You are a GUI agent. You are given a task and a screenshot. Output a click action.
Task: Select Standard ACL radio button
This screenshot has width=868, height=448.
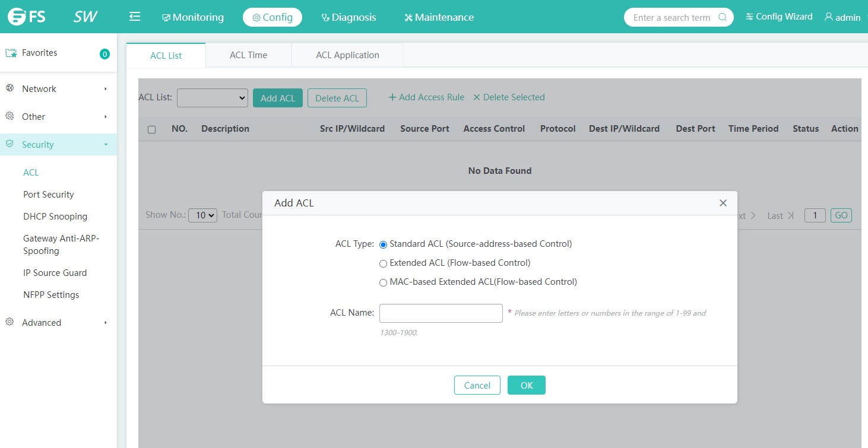tap(383, 244)
